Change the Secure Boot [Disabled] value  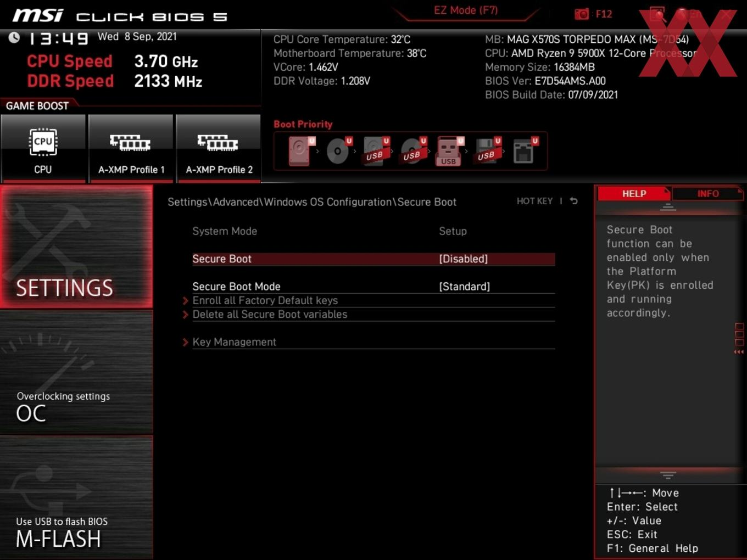coord(463,259)
